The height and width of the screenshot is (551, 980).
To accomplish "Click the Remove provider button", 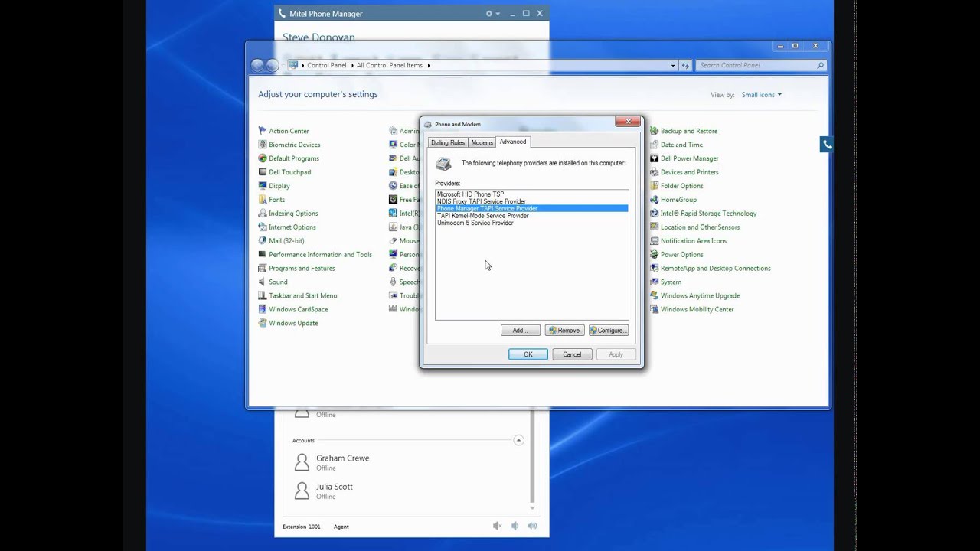I will click(565, 331).
